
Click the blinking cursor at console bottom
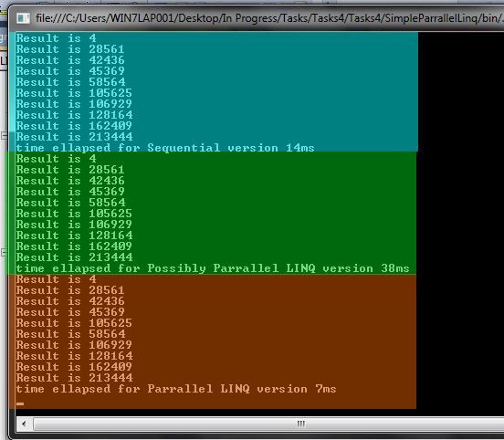point(20,403)
